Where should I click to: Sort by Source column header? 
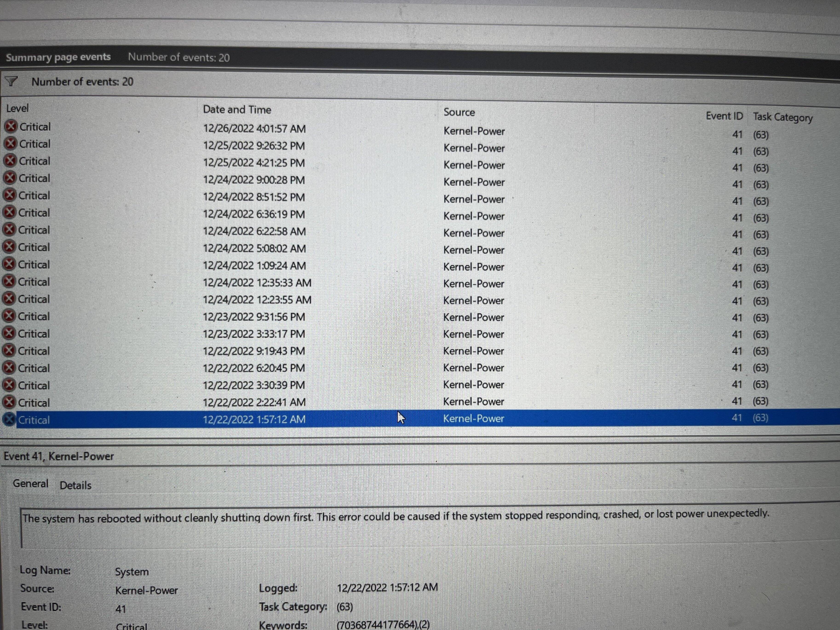point(459,112)
